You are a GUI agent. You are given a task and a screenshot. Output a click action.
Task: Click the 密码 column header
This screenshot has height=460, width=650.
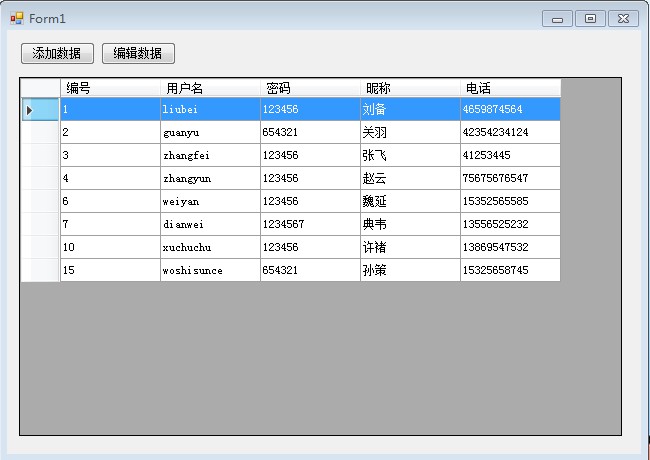310,88
